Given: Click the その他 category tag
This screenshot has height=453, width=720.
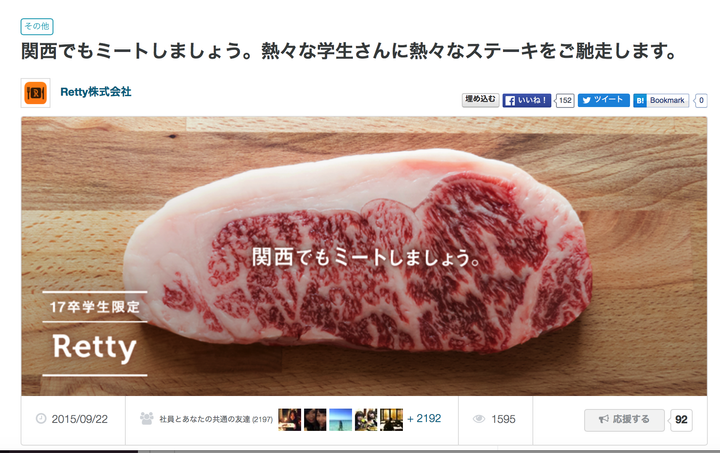Looking at the screenshot, I should [x=37, y=26].
